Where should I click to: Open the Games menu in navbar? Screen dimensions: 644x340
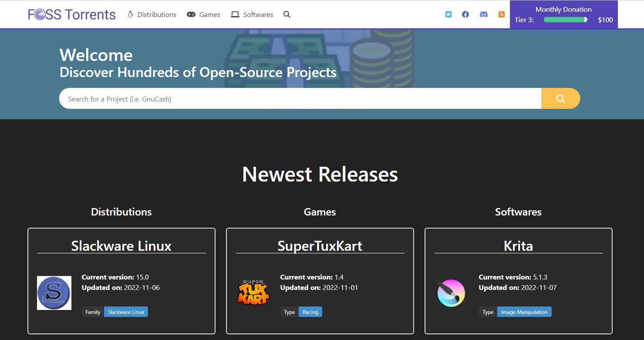point(204,14)
